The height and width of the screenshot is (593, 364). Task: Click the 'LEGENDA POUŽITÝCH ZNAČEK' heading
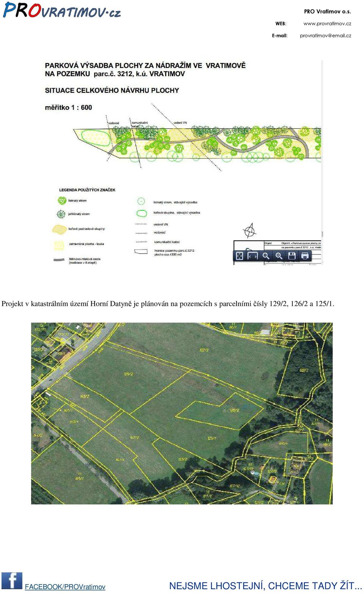coord(87,190)
